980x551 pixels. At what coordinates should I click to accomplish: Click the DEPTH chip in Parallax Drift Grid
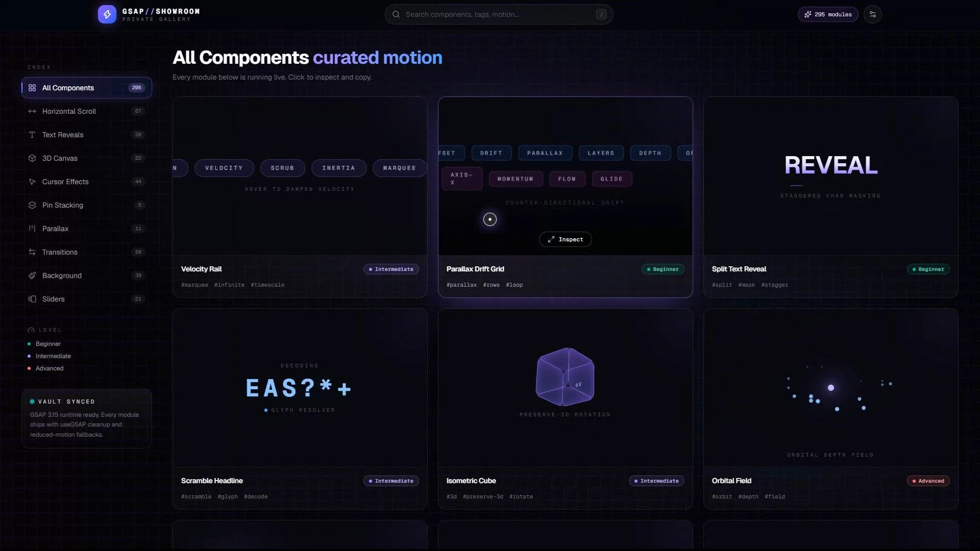(650, 153)
